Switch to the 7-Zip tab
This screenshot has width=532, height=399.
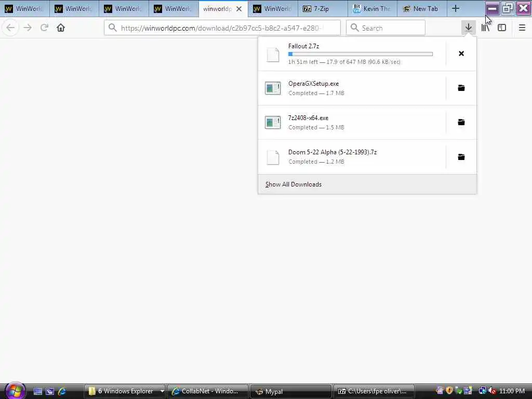tap(323, 8)
